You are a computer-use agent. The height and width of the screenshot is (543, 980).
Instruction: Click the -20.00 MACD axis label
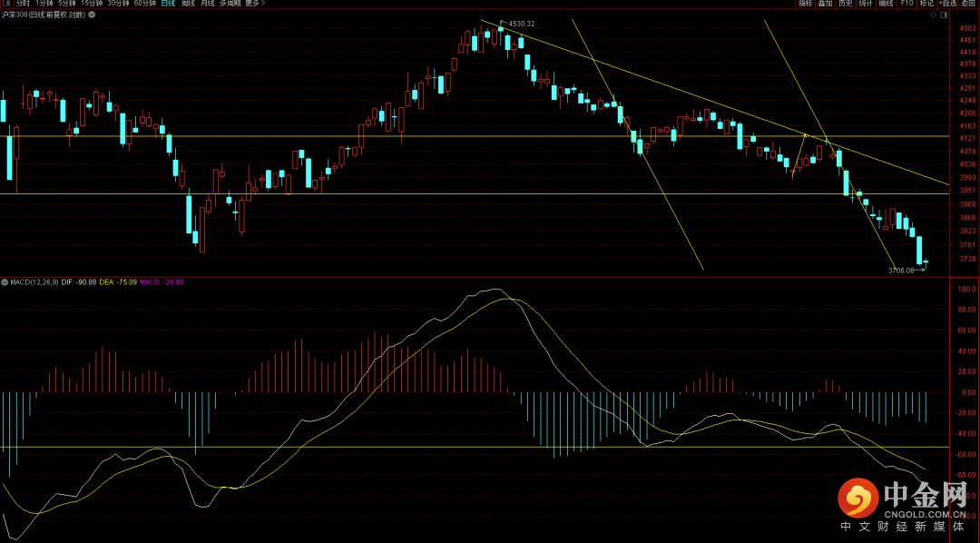point(966,413)
